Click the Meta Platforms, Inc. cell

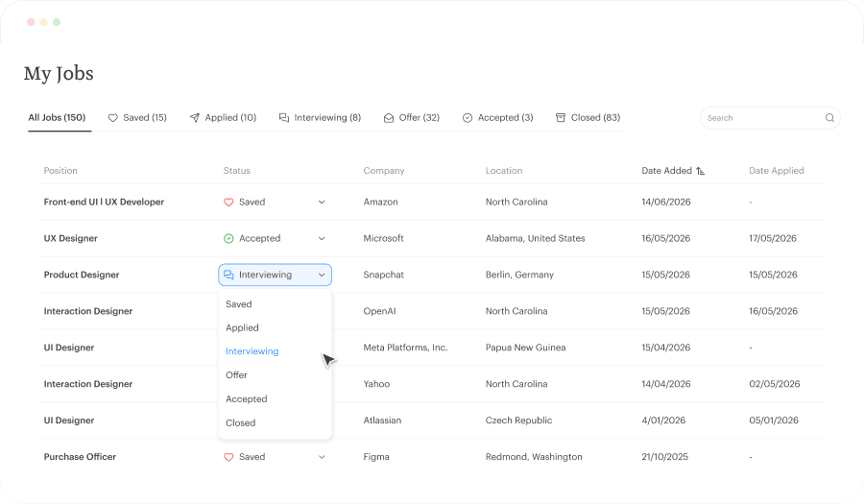point(405,348)
